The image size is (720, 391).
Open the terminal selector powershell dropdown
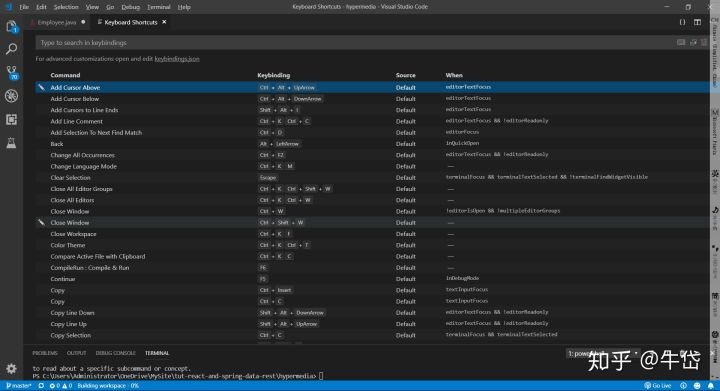(603, 353)
